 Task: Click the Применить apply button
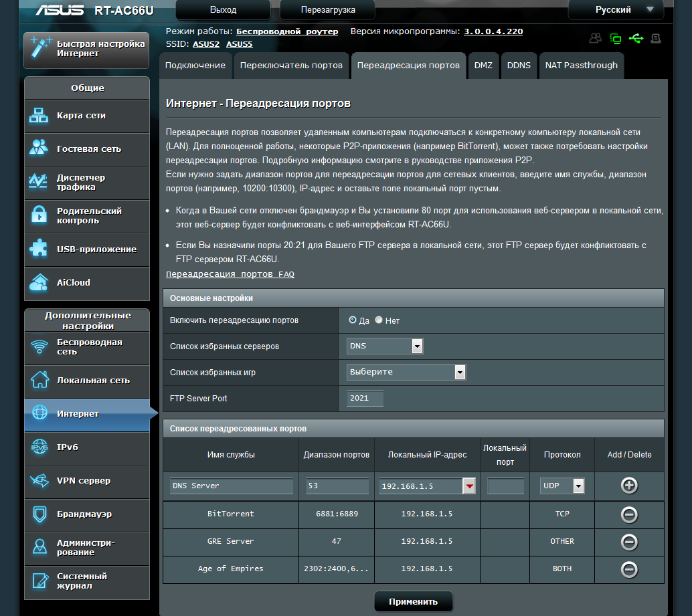[414, 601]
